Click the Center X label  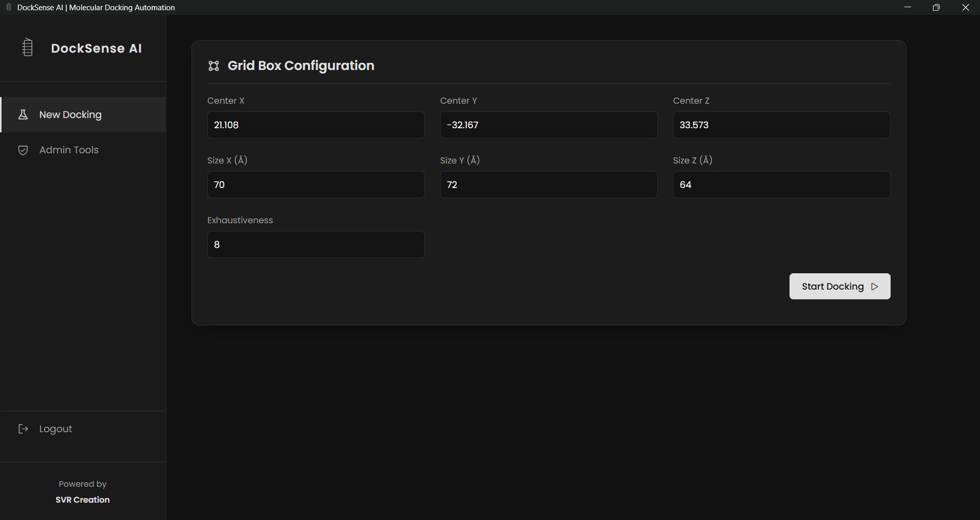226,101
